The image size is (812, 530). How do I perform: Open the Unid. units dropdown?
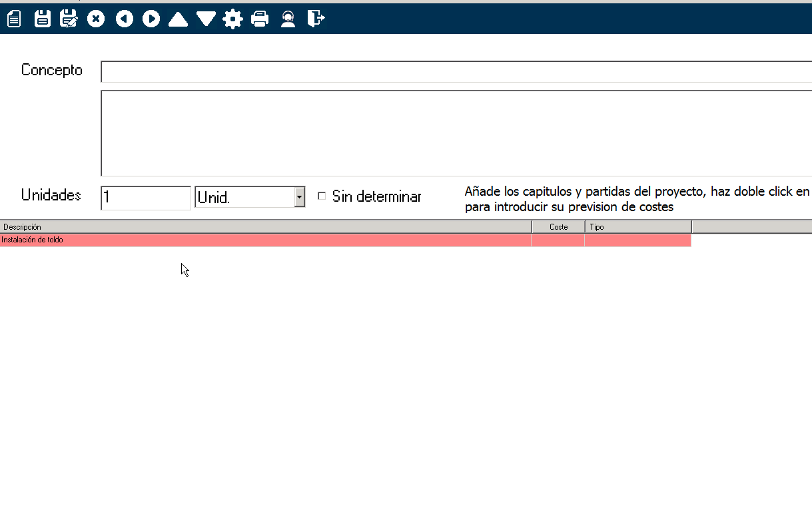299,197
